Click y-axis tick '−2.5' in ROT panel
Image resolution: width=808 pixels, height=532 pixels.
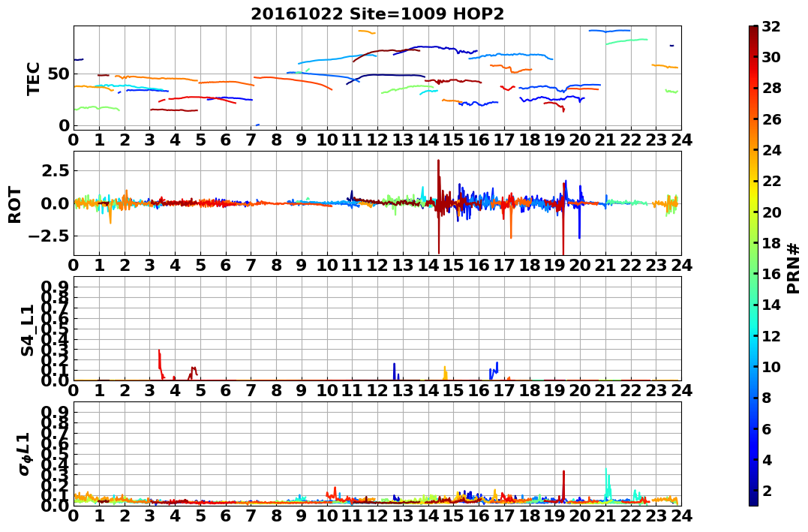click(x=49, y=236)
